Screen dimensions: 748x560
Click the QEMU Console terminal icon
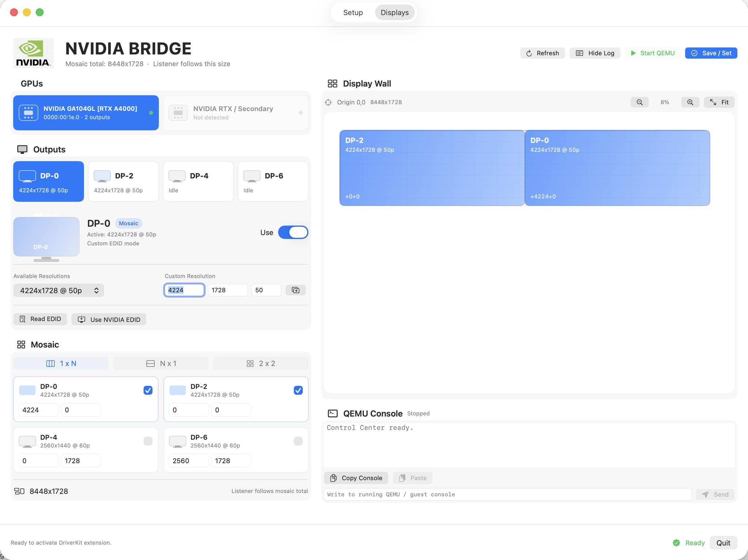coord(333,413)
